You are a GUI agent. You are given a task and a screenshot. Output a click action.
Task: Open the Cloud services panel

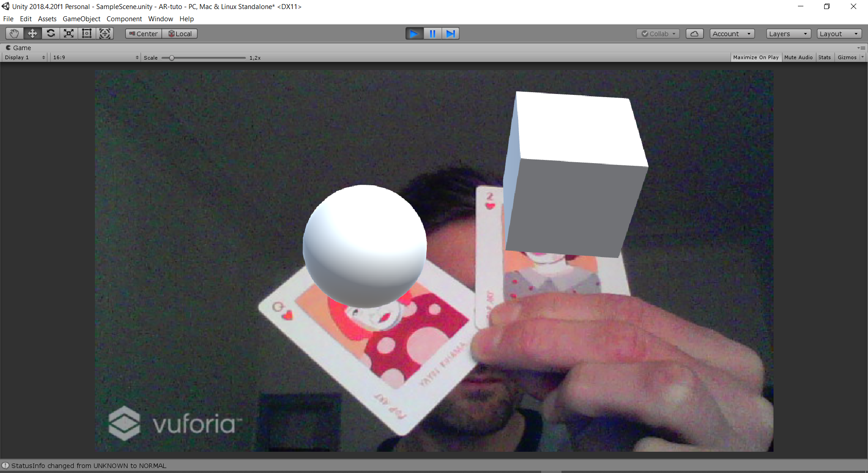pyautogui.click(x=694, y=34)
